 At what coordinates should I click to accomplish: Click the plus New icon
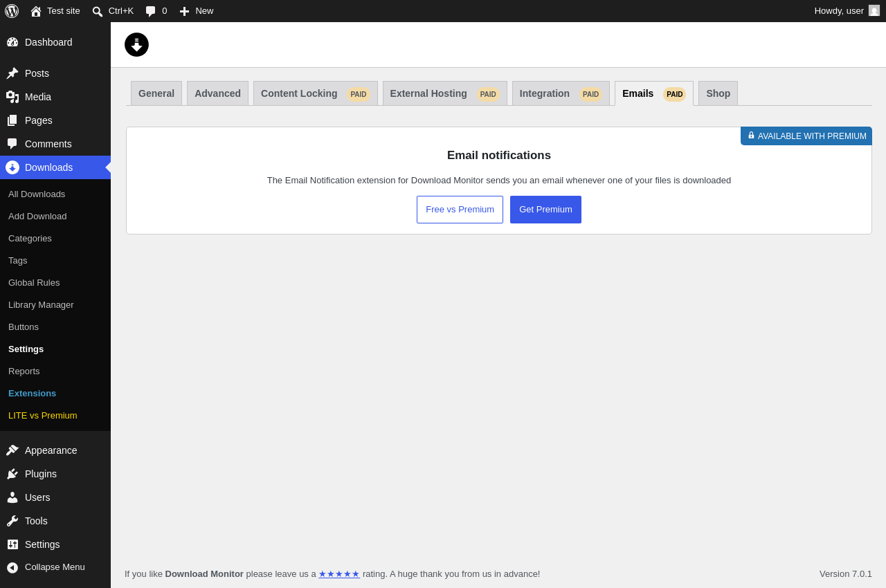184,11
